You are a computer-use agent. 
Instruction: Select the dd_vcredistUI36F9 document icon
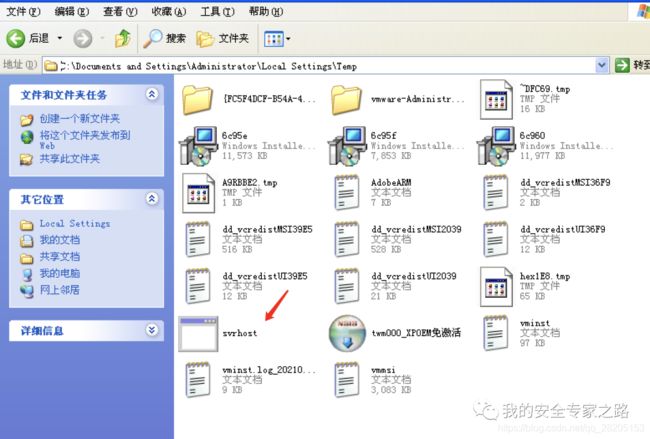(x=496, y=239)
